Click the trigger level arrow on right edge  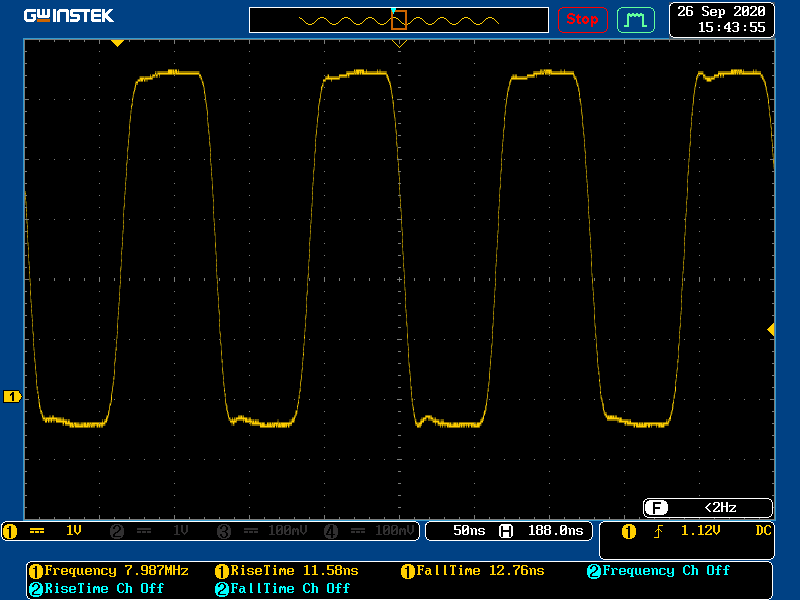tap(770, 329)
